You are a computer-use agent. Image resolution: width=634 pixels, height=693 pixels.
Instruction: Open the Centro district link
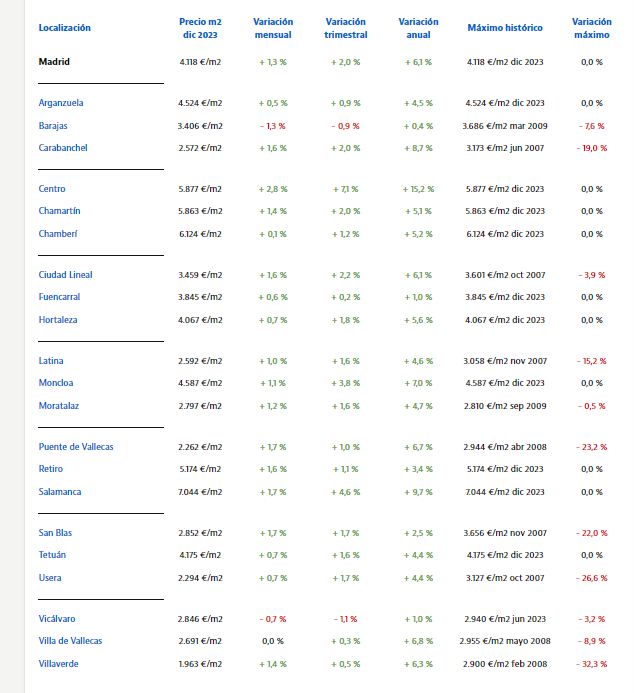tap(52, 189)
